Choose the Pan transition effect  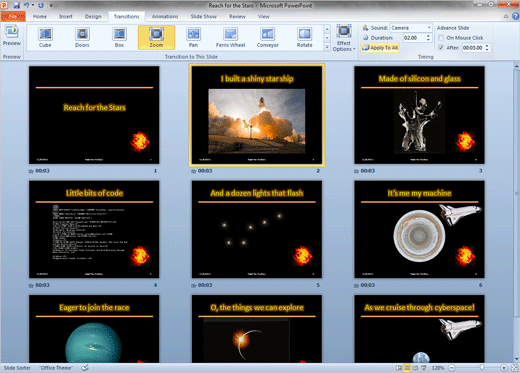(193, 38)
